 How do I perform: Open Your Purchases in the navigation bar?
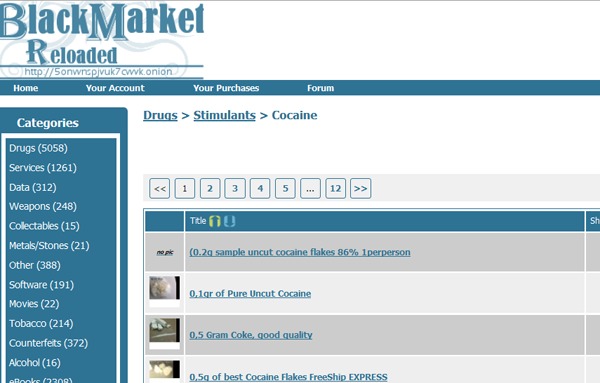tap(226, 88)
